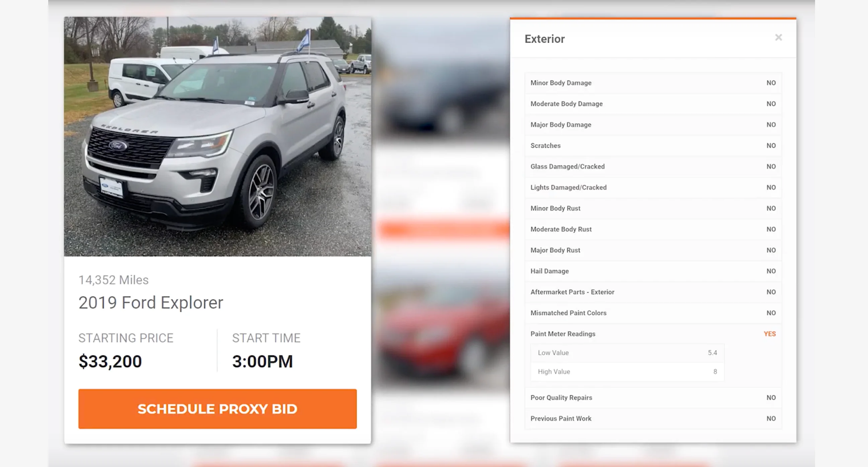Select the Moderate Body Damage row
This screenshot has height=467, width=868.
(x=653, y=104)
